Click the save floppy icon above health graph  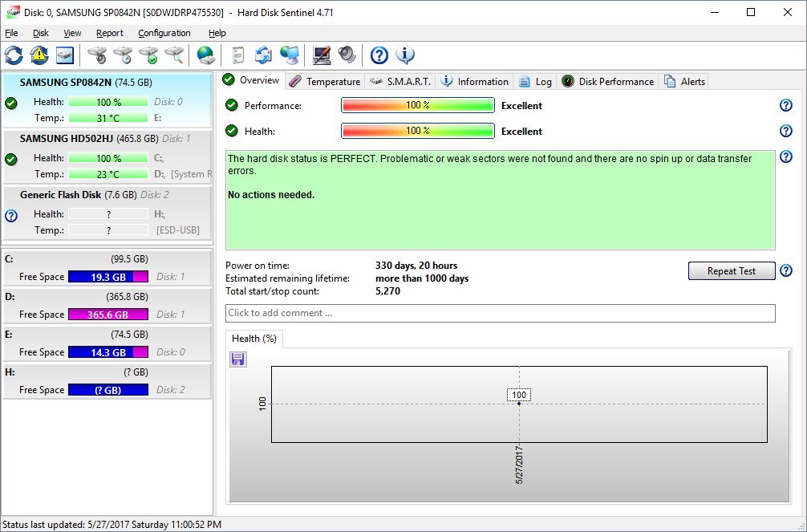(237, 359)
